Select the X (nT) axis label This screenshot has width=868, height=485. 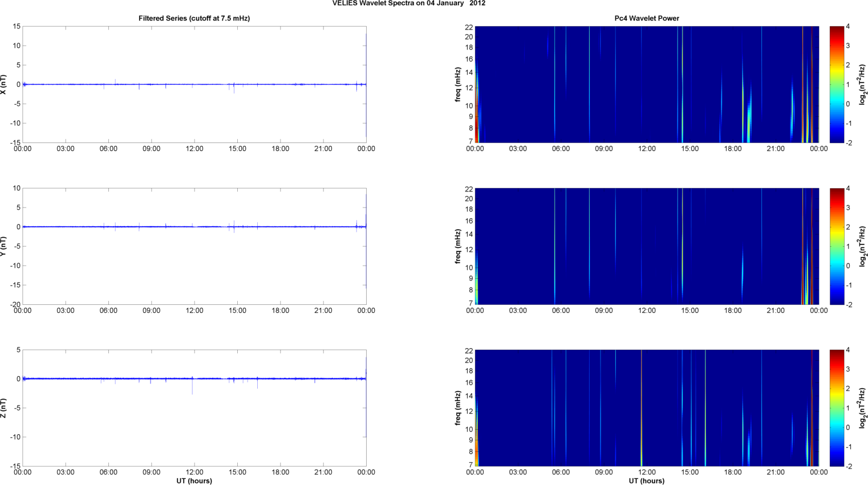coord(3,84)
